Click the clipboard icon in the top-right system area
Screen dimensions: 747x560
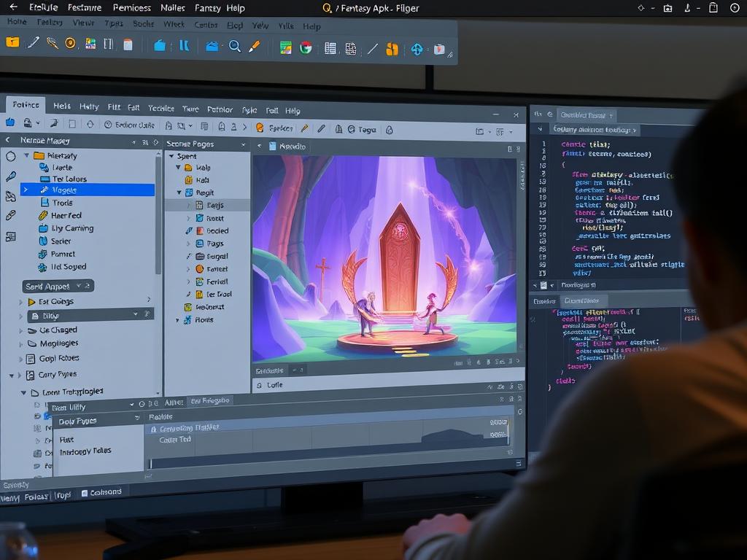pyautogui.click(x=713, y=7)
